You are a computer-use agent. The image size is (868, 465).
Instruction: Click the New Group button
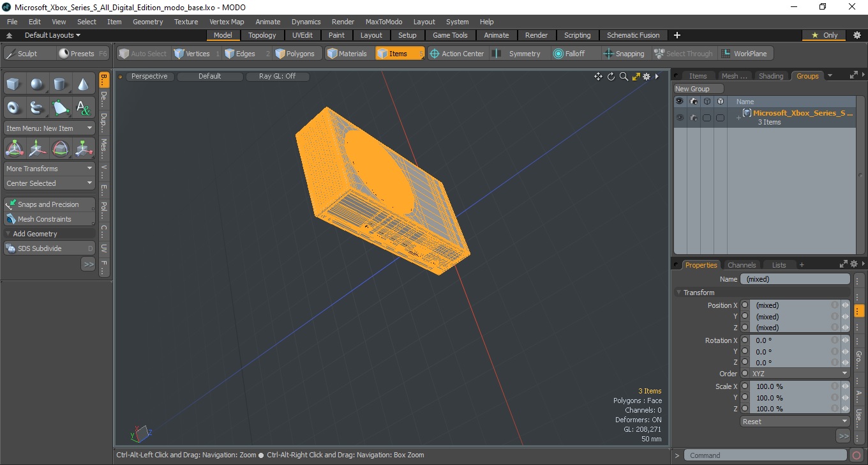coord(699,89)
